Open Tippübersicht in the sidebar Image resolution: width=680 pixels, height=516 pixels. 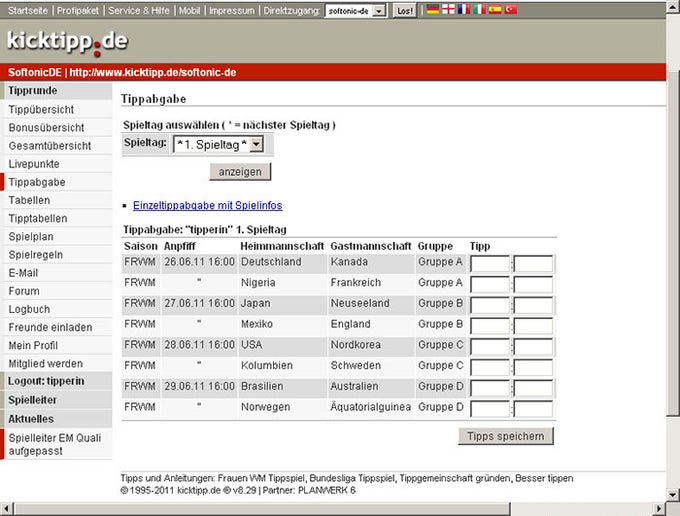tap(57, 109)
